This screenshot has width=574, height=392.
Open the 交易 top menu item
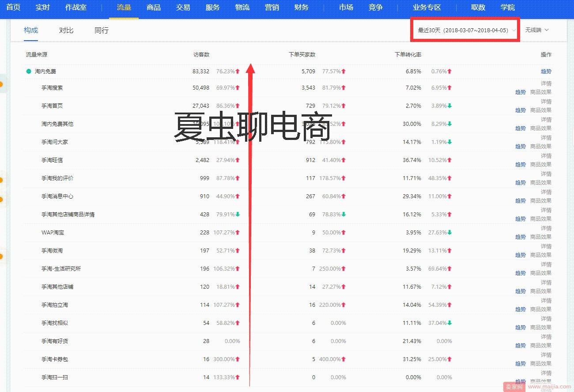[x=183, y=8]
